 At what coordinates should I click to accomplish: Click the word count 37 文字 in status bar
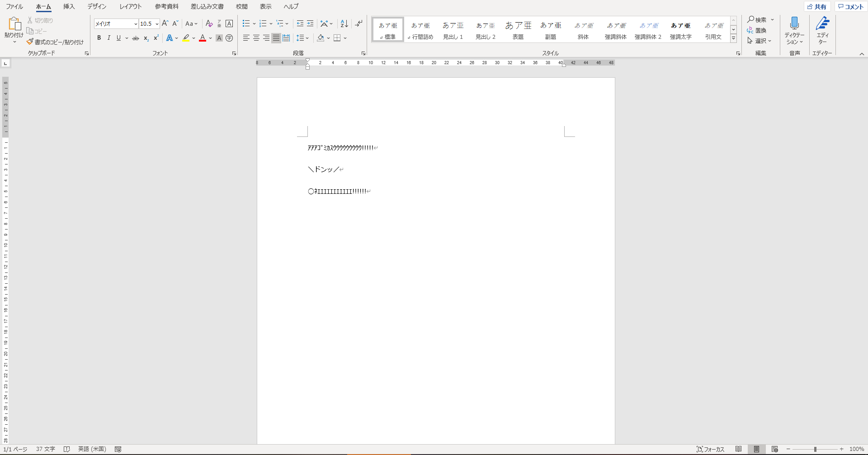[x=46, y=449]
